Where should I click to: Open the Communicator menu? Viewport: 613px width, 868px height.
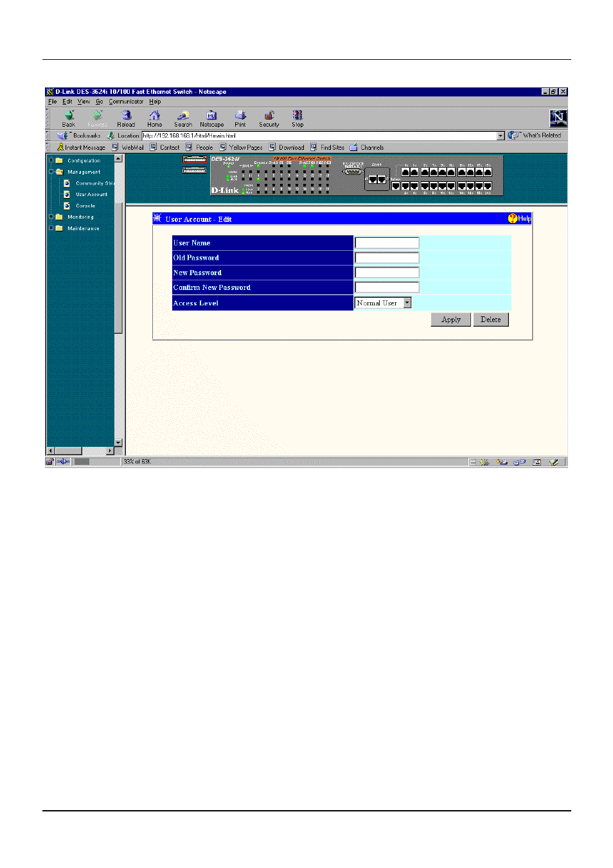[127, 102]
